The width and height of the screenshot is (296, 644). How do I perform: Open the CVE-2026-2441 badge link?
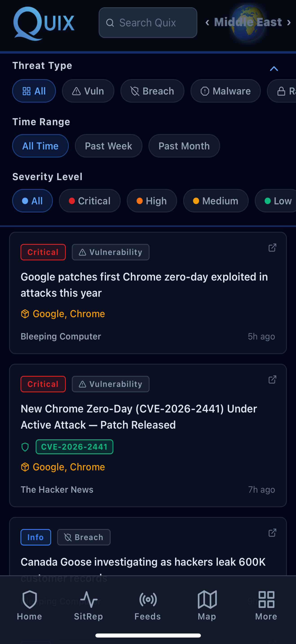pyautogui.click(x=74, y=447)
